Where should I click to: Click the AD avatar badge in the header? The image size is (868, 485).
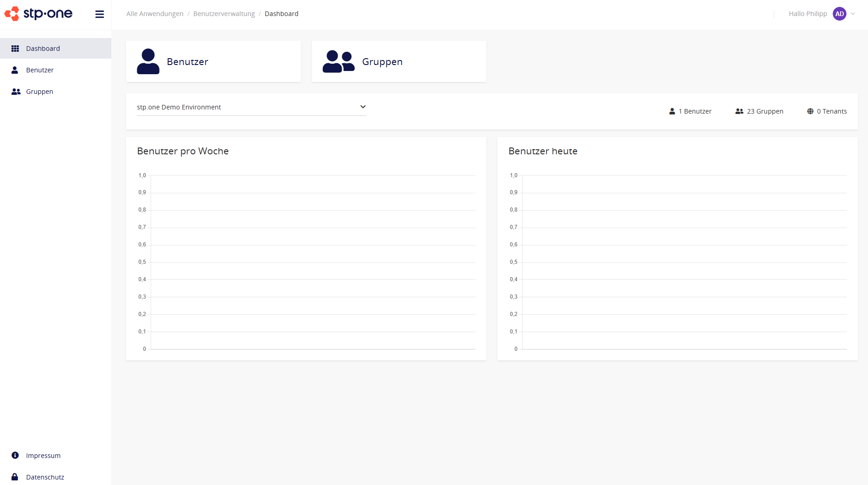pos(840,14)
